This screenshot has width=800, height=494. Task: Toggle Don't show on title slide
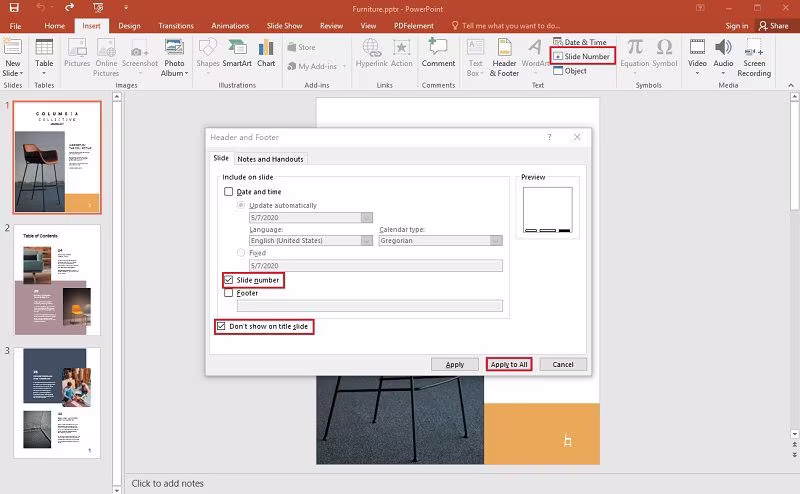click(x=221, y=326)
